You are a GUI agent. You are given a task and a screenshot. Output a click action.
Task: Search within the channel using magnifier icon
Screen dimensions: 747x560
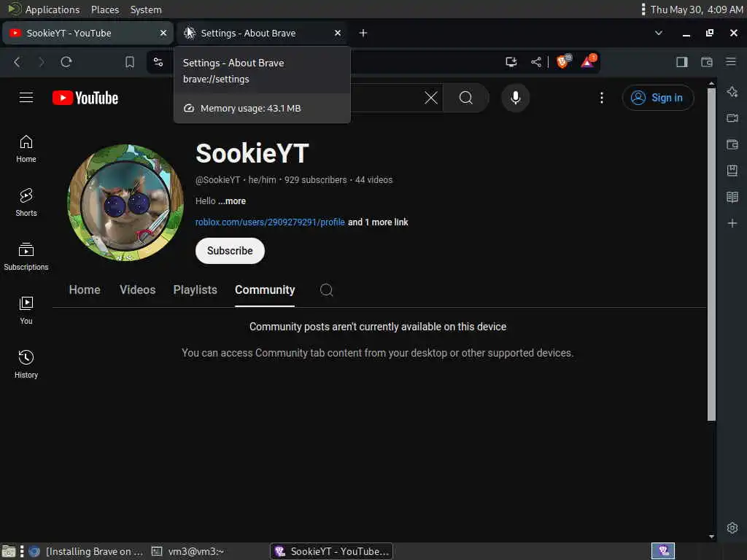click(x=326, y=289)
